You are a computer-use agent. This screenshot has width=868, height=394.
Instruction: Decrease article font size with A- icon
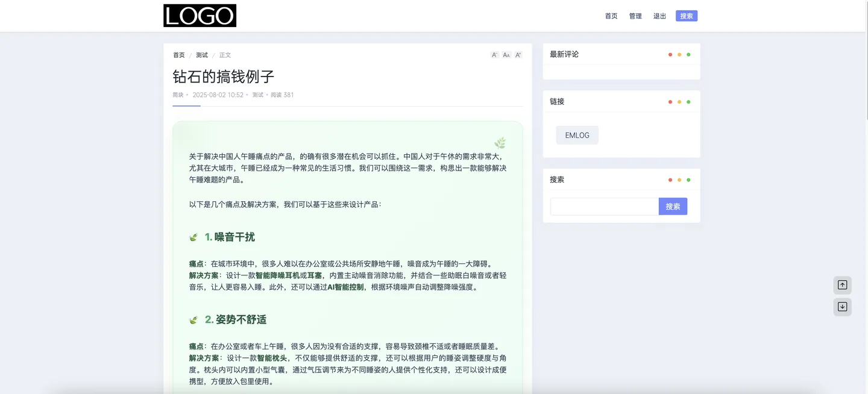[x=495, y=55]
